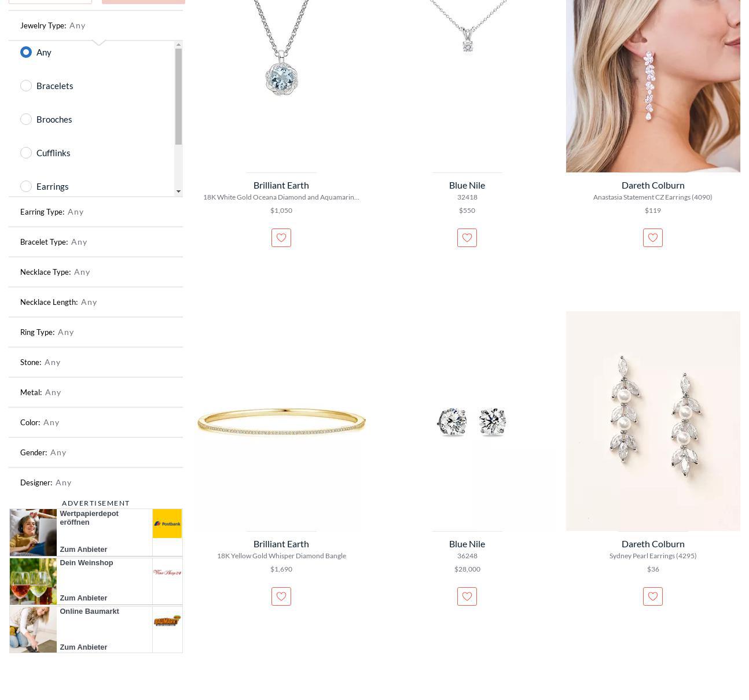Collapse the Jewelry Type filter header
The height and width of the screenshot is (700, 749).
(x=96, y=25)
